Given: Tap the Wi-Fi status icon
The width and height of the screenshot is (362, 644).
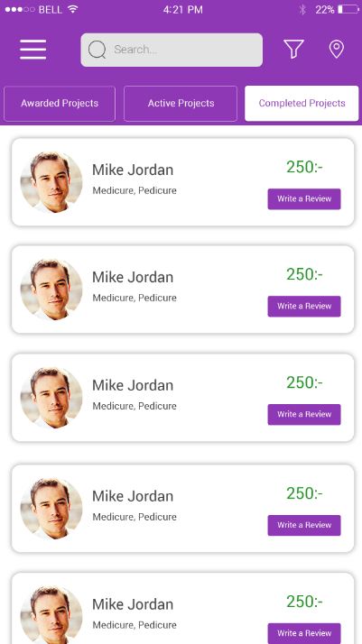Looking at the screenshot, I should [73, 9].
